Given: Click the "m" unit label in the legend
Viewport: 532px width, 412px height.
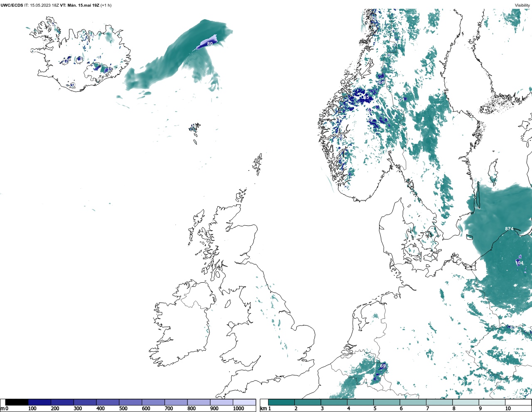Looking at the screenshot, I should pyautogui.click(x=2, y=409).
